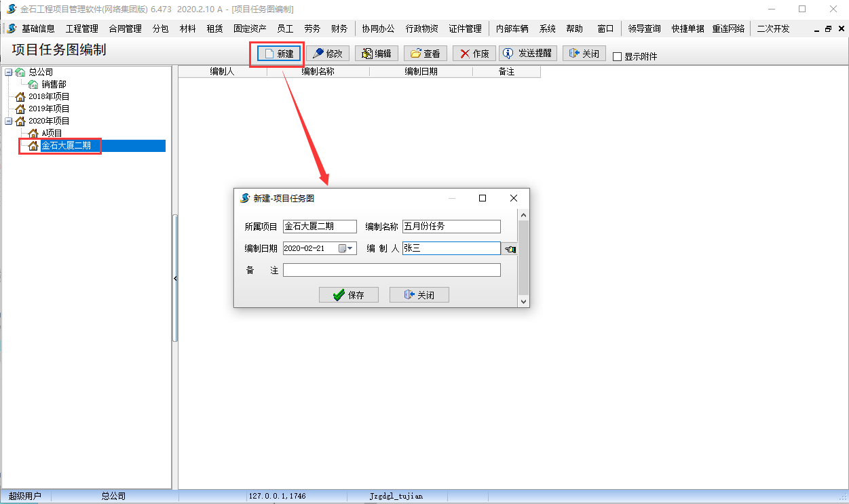Click the 保存 (Save) button in dialog
The width and height of the screenshot is (849, 504).
[x=349, y=295]
